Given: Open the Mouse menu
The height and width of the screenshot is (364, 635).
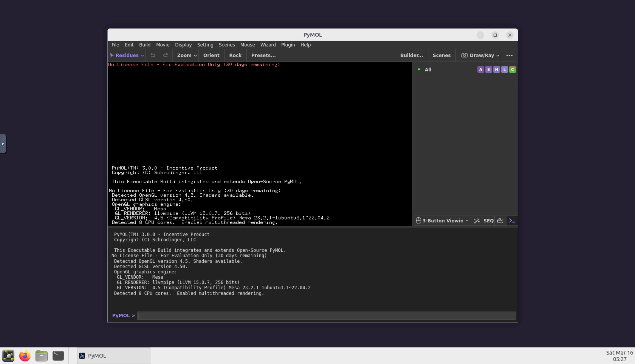Looking at the screenshot, I should pos(247,45).
